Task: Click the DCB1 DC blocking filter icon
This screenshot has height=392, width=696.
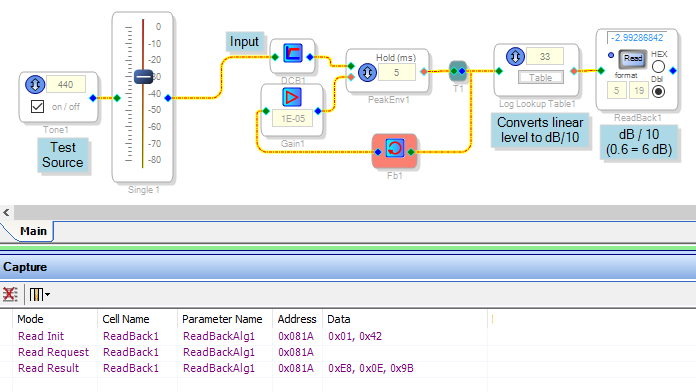Action: pos(293,53)
